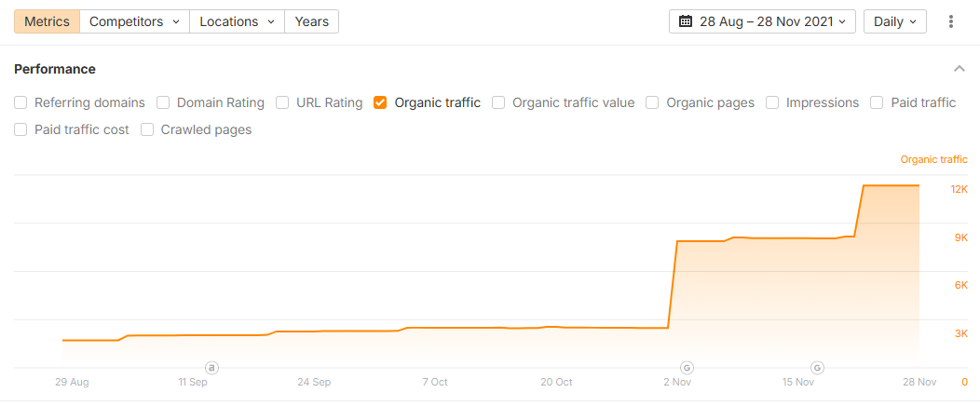Enable the Referring domains checkbox
The image size is (980, 406).
[21, 102]
